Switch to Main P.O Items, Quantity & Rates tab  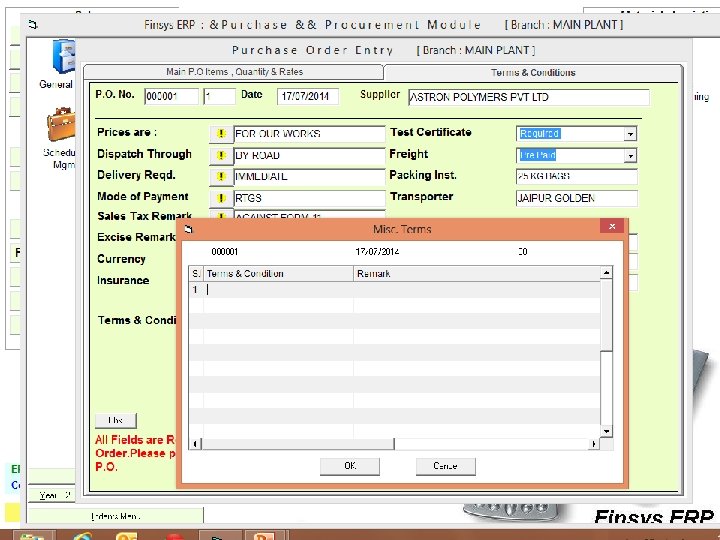234,72
